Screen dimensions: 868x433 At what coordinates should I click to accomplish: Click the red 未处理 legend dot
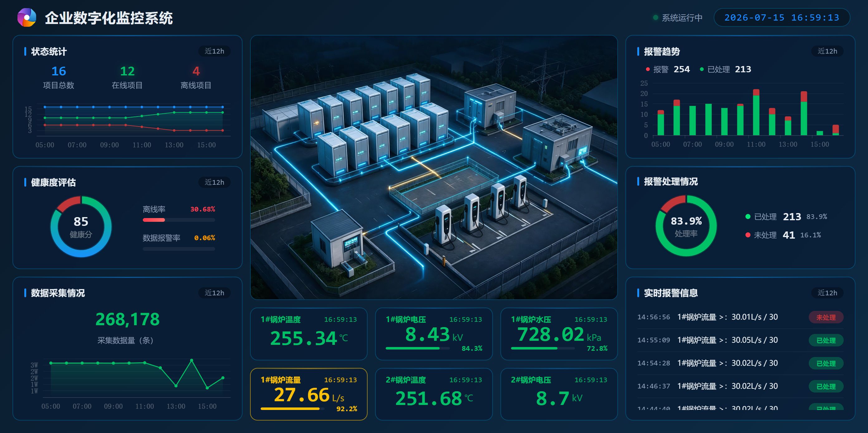[x=748, y=235]
